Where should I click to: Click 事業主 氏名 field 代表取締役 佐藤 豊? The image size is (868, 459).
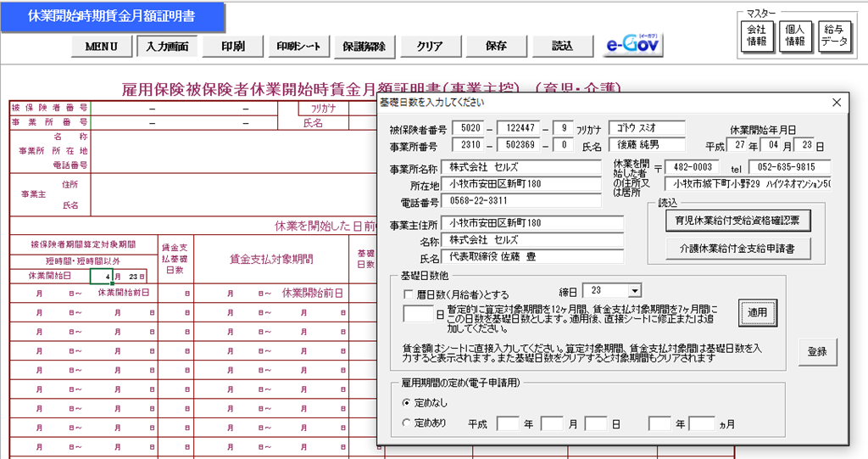pyautogui.click(x=532, y=256)
